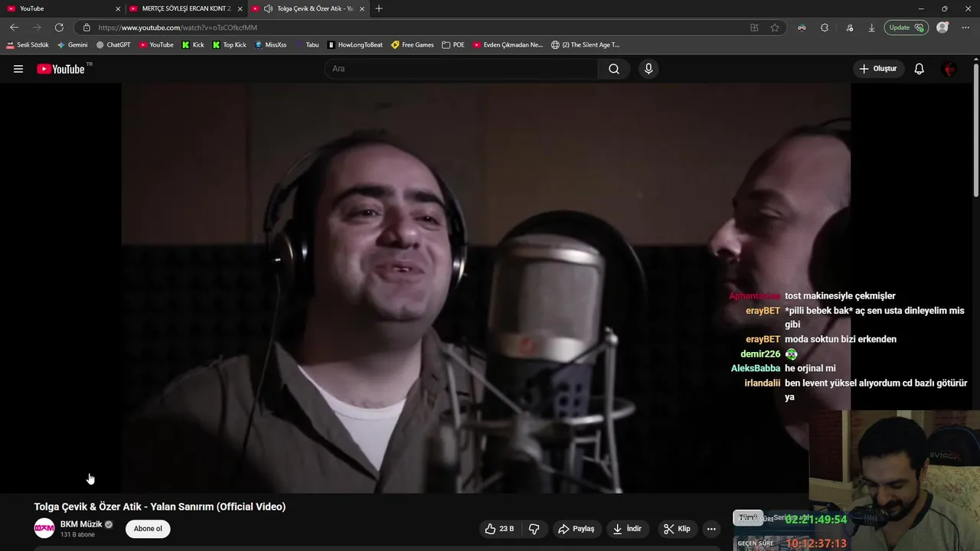
Task: Open more actions three-dot menu under video
Action: [711, 529]
